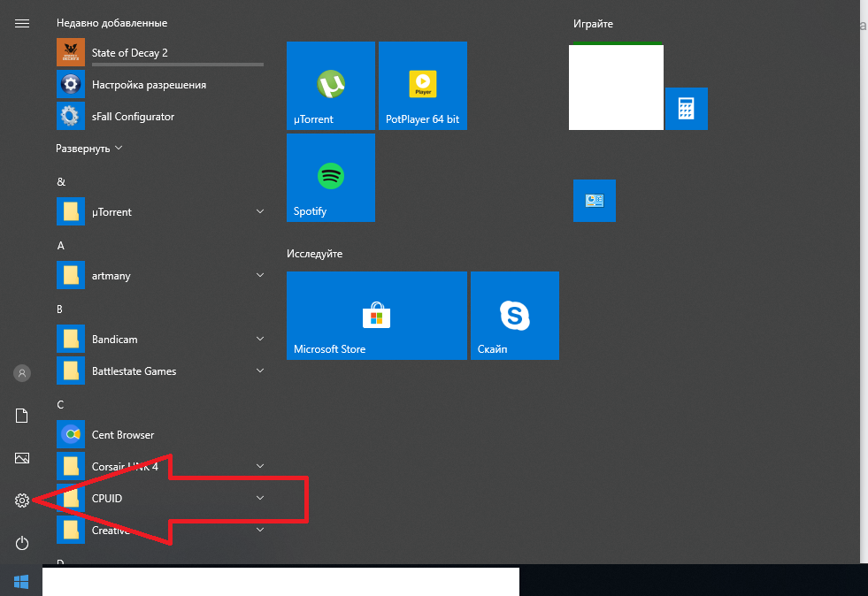Open Documents icon in sidebar

coord(22,416)
